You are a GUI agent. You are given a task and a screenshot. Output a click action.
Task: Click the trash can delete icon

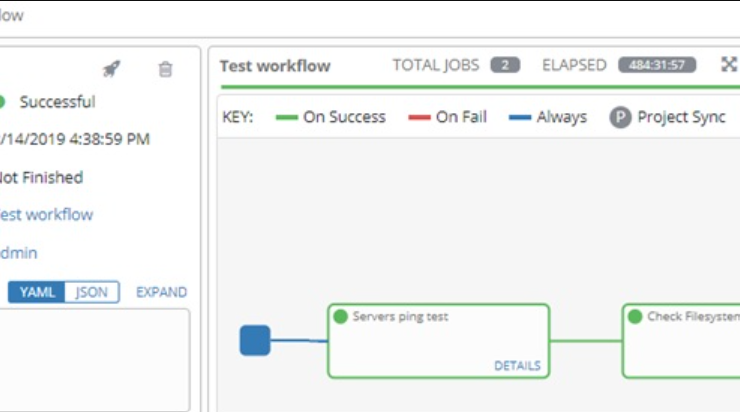coord(165,69)
